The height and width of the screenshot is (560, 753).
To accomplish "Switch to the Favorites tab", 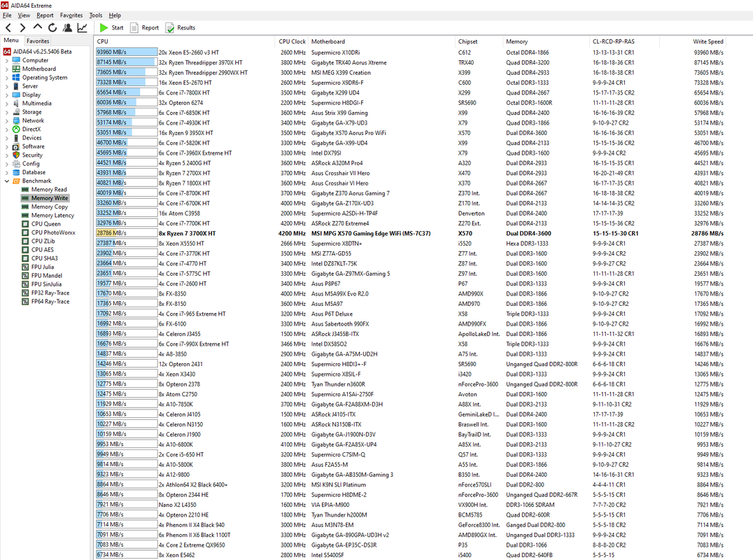I will pos(38,41).
